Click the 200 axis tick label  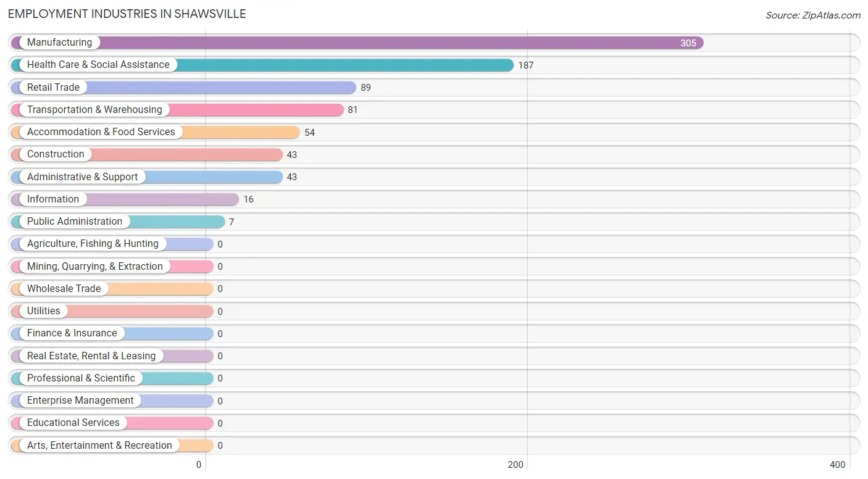(515, 465)
